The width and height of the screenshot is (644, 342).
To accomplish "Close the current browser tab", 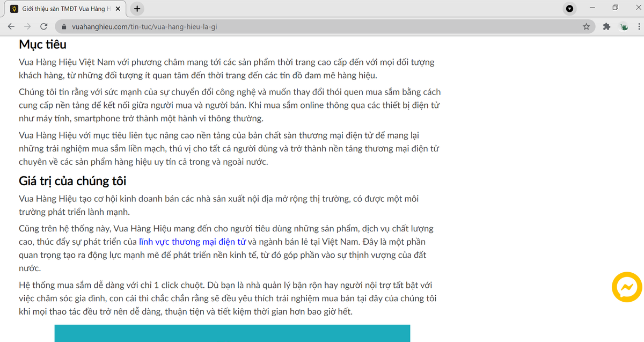I will 119,9.
